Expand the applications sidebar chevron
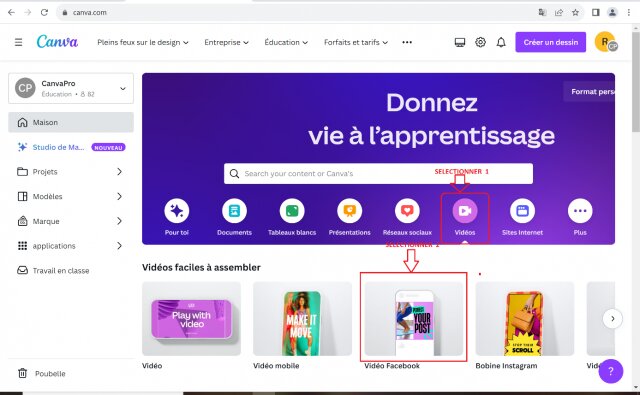The image size is (640, 395). pos(119,246)
